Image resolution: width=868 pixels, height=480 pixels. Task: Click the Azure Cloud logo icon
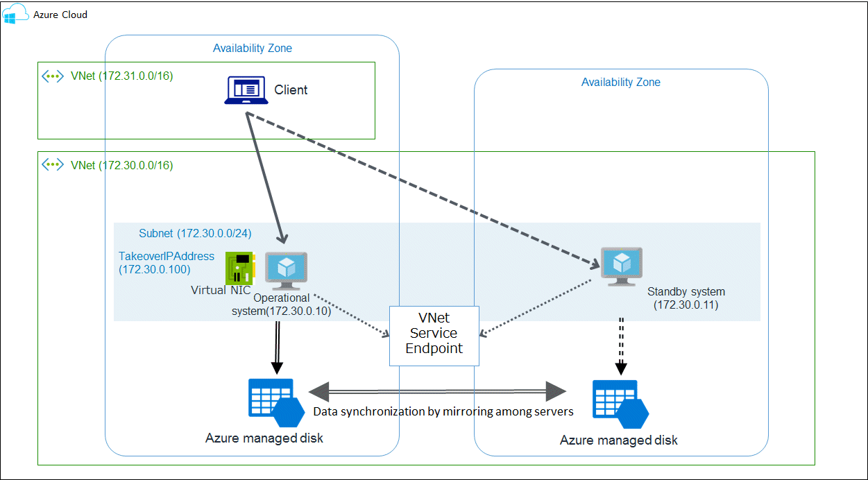tap(15, 14)
